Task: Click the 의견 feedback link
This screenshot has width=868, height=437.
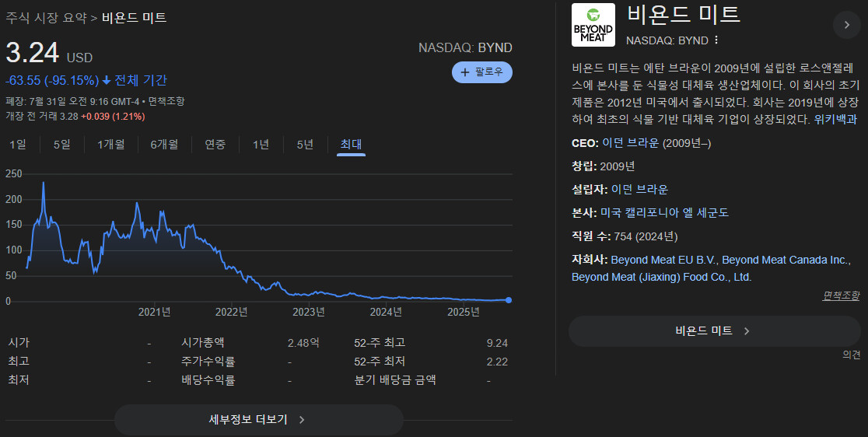Action: click(x=852, y=355)
